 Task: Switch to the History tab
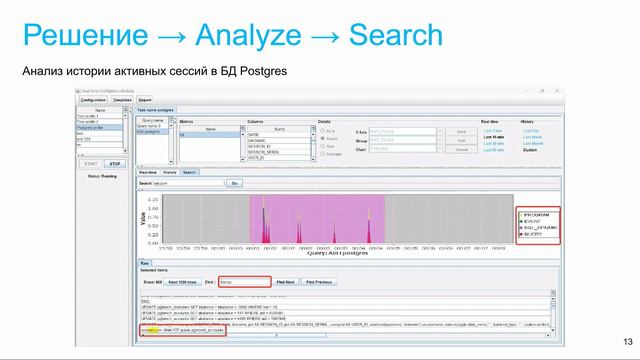coord(170,173)
